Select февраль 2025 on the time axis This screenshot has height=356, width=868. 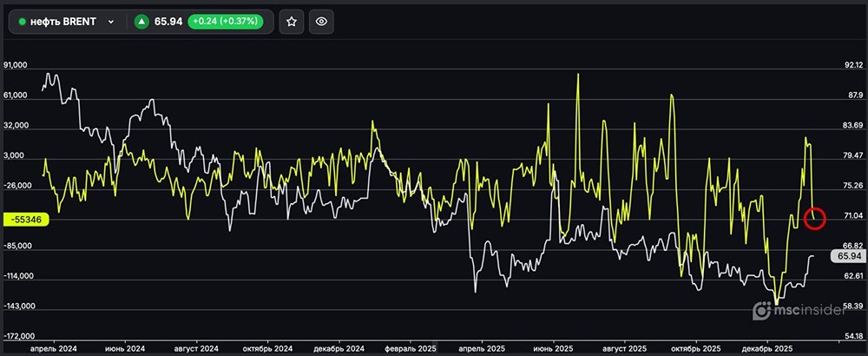[410, 346]
